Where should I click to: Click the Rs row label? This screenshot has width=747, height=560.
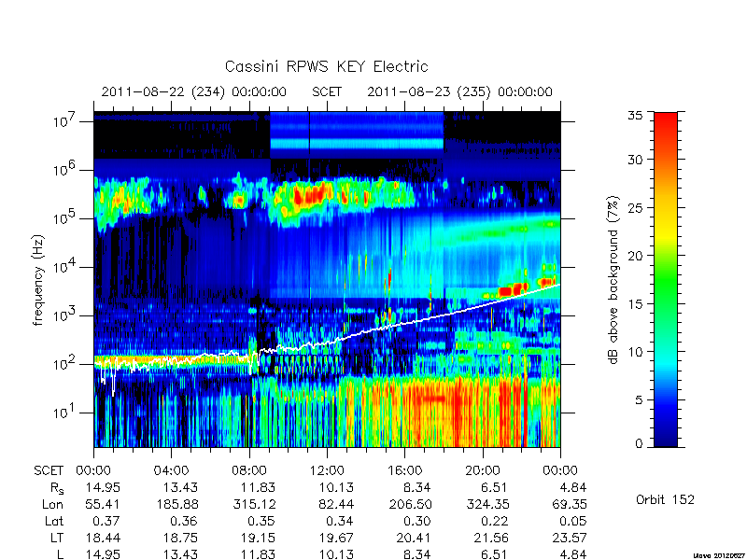click(57, 488)
